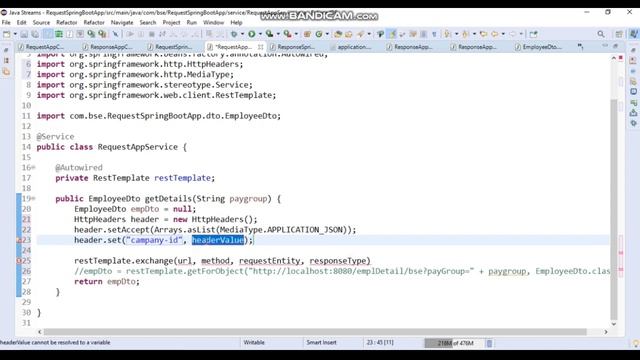This screenshot has width=640, height=360.
Task: Run the garbage collector trash icon
Action: [489, 343]
